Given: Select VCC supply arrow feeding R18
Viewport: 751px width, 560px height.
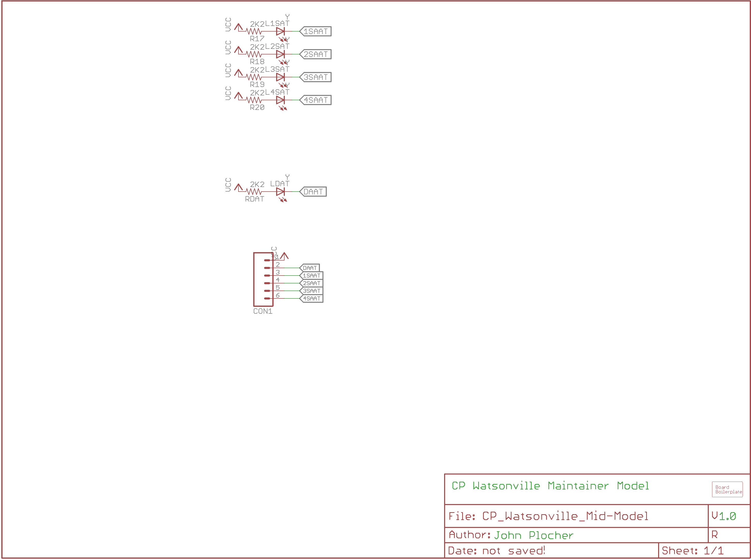Looking at the screenshot, I should click(239, 50).
